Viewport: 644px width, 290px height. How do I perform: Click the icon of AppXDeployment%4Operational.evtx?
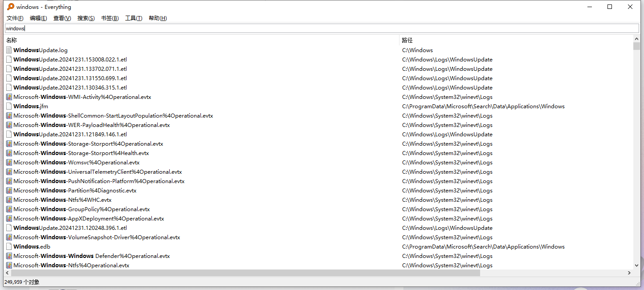pos(9,219)
